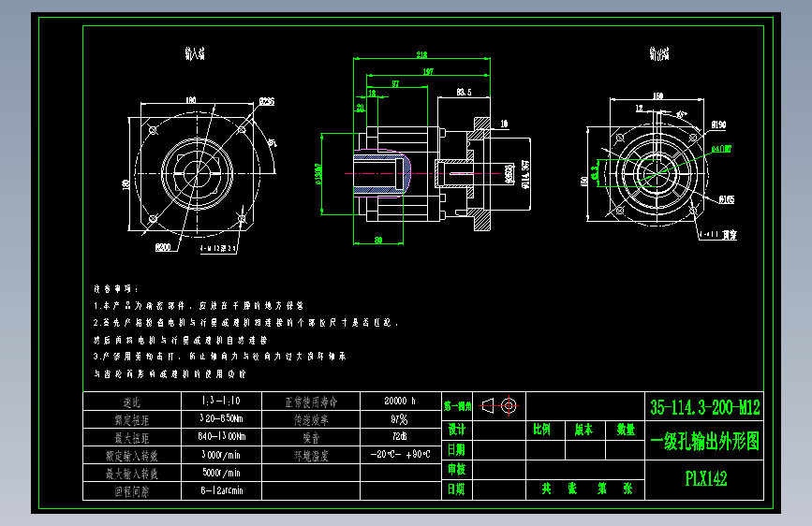Image resolution: width=812 pixels, height=526 pixels.
Task: Click the 正常使用寿命 label cell
Action: (311, 402)
